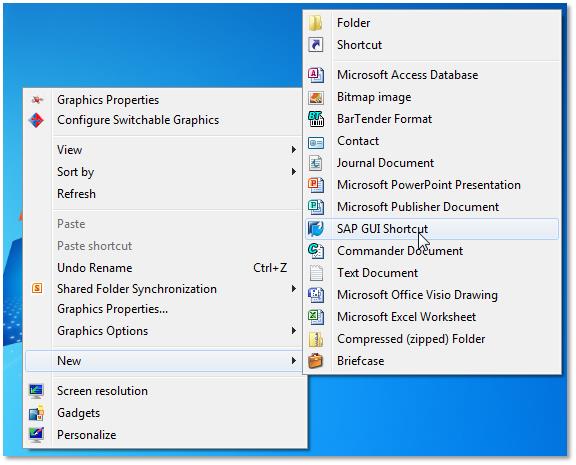This screenshot has height=465, width=576.
Task: Click the SAP GUI Shortcut icon
Action: (x=316, y=229)
